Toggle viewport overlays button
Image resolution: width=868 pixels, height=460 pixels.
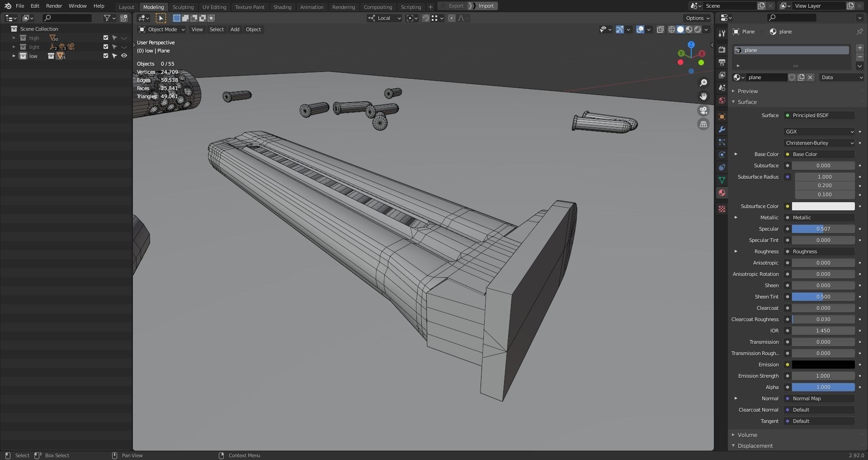coord(640,29)
